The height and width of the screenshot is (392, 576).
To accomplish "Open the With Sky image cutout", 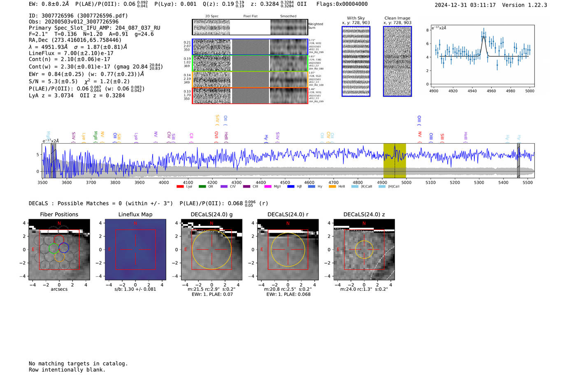I will click(x=356, y=61).
